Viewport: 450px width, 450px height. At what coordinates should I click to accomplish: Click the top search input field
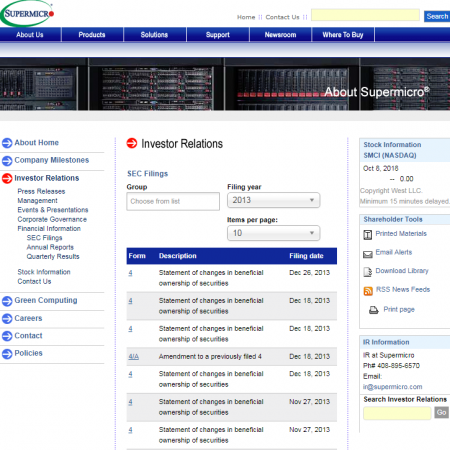365,15
